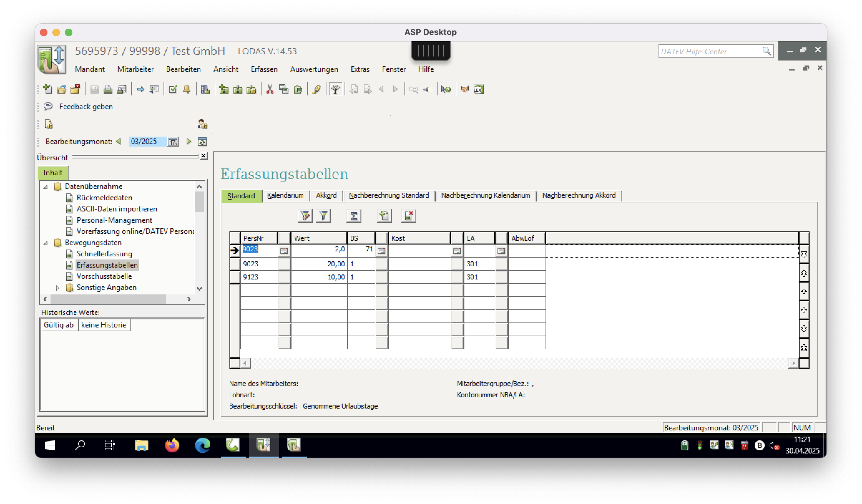Viewport: 862px width, 504px height.
Task: Expand the Sonstige Angaben folder
Action: click(57, 288)
